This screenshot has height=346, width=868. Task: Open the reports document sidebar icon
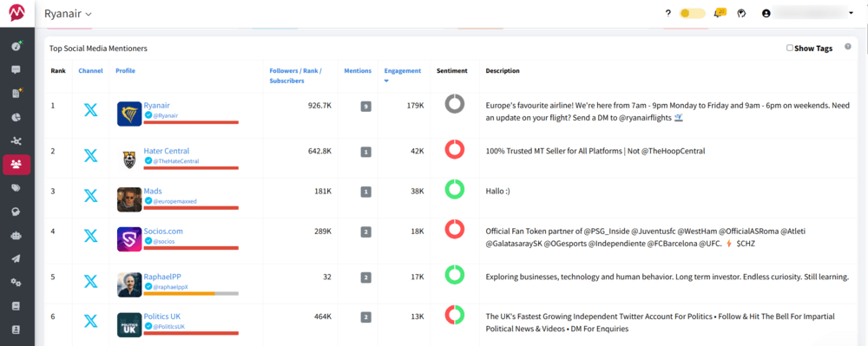[16, 94]
